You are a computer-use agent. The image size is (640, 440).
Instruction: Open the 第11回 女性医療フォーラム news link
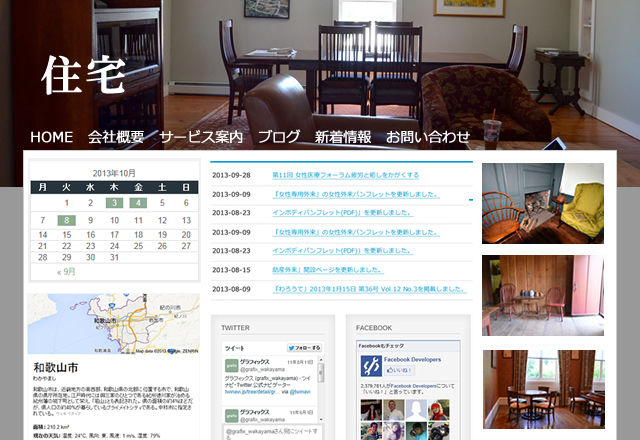tap(345, 175)
